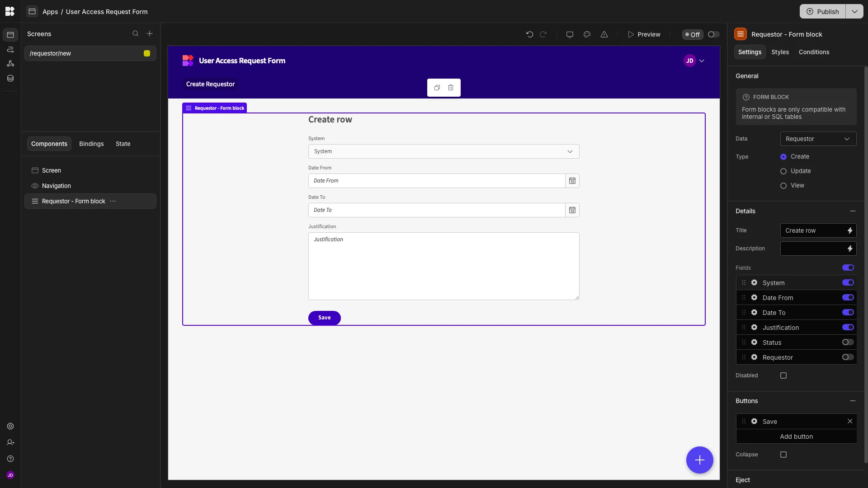Open the theme palette icon
This screenshot has width=868, height=488.
[x=587, y=34]
